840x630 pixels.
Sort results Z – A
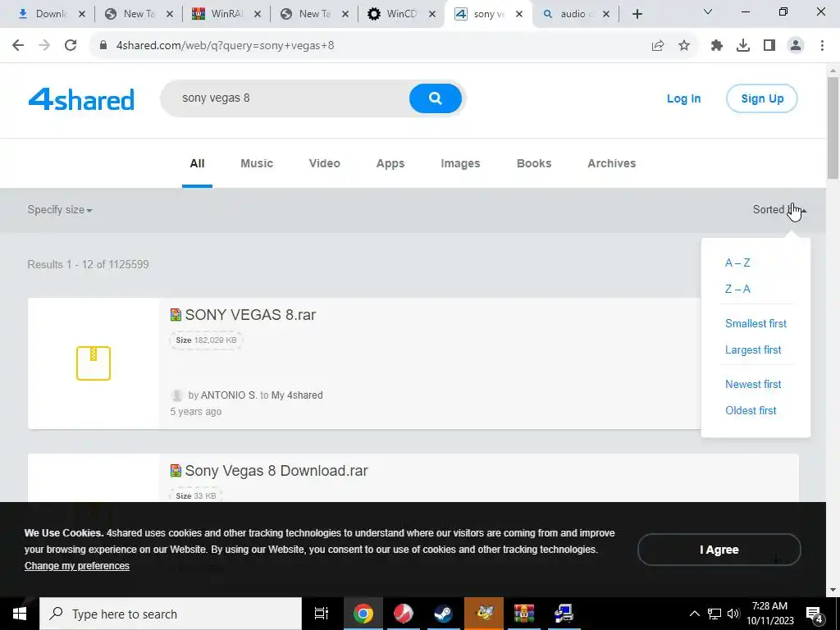(737, 290)
